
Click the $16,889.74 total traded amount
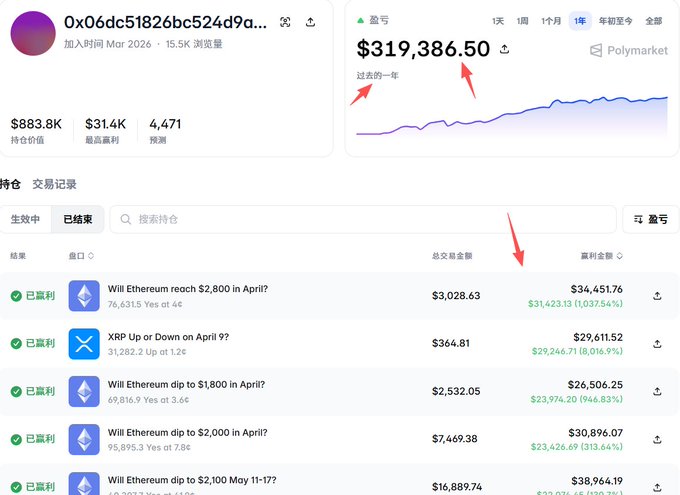click(x=457, y=487)
